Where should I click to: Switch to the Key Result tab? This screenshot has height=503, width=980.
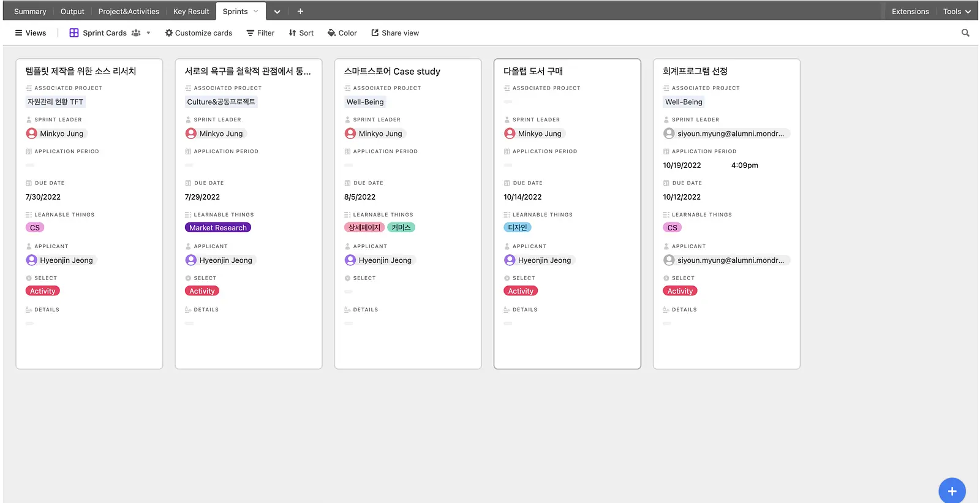tap(191, 12)
